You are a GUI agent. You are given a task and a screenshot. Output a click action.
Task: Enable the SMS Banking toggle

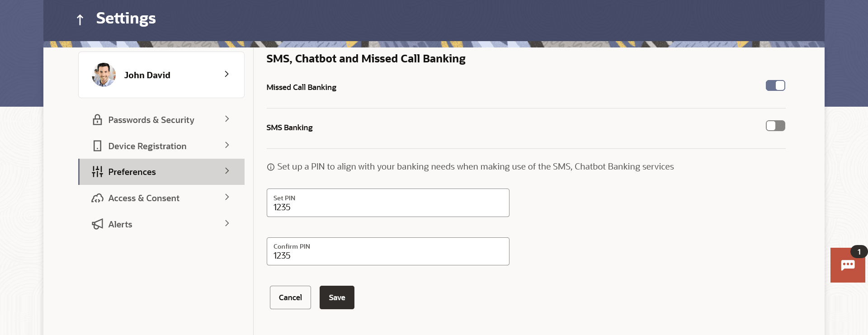[775, 126]
